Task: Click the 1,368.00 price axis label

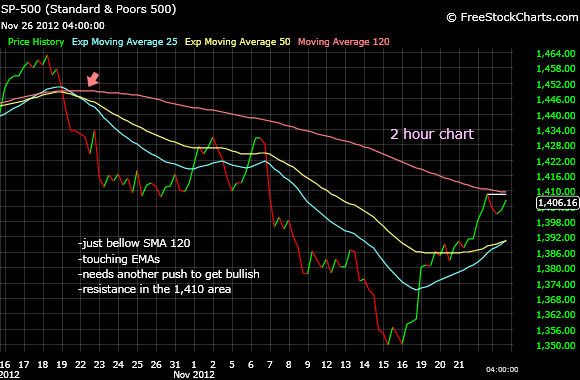Action: pyautogui.click(x=556, y=299)
